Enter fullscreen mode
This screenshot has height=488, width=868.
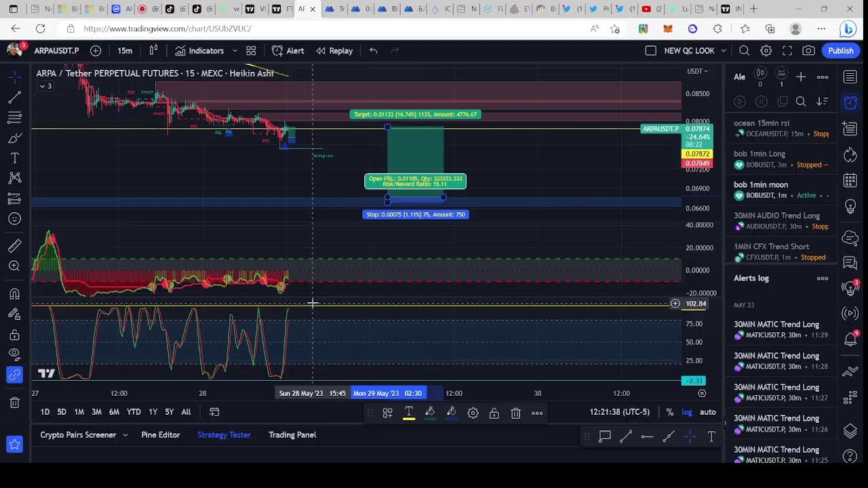(x=787, y=51)
